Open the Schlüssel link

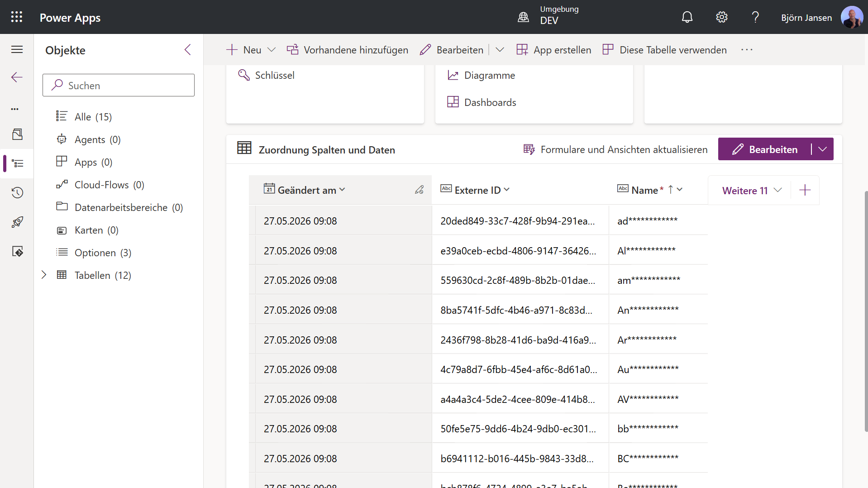[x=266, y=75]
